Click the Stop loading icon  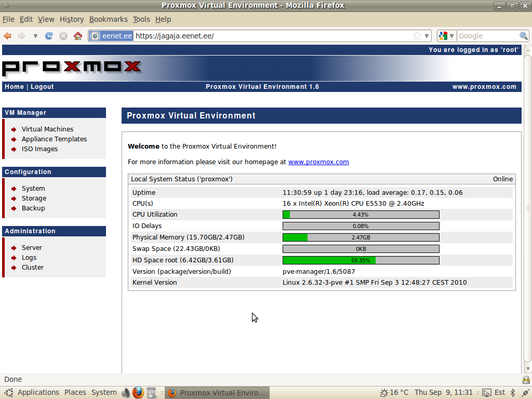point(63,36)
